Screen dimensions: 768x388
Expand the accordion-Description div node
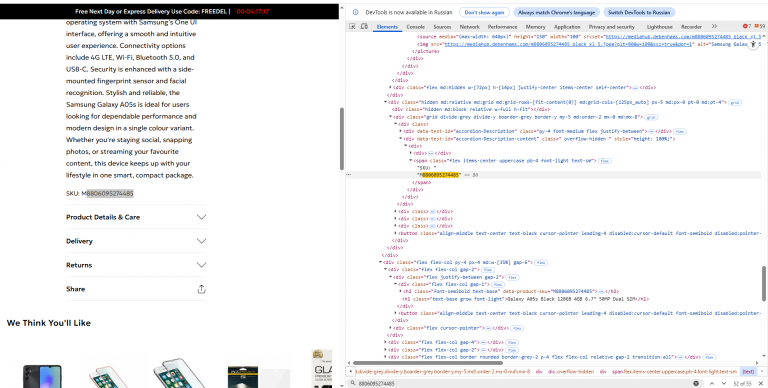point(400,132)
